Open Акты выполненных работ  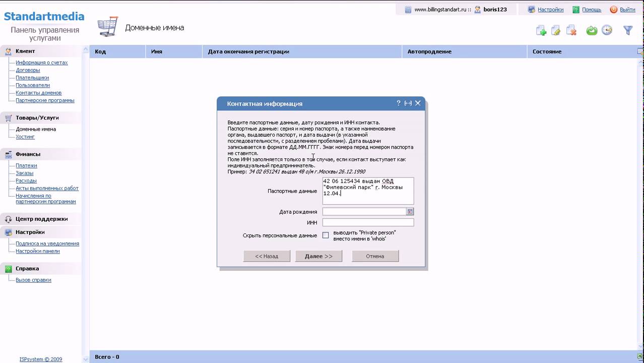pos(47,188)
